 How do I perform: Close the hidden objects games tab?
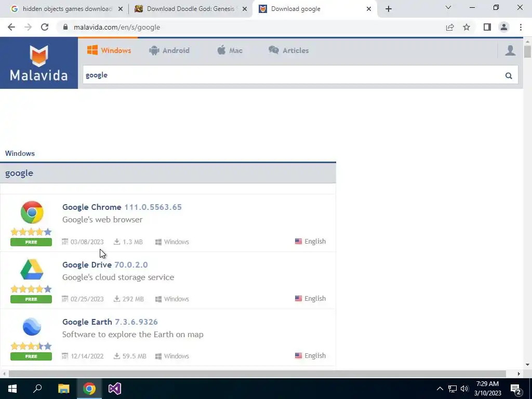pos(120,9)
